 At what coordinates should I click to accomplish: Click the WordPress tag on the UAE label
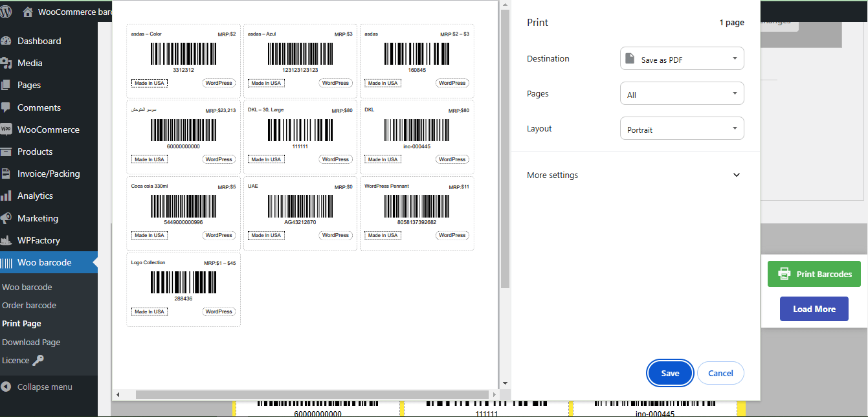(x=335, y=235)
